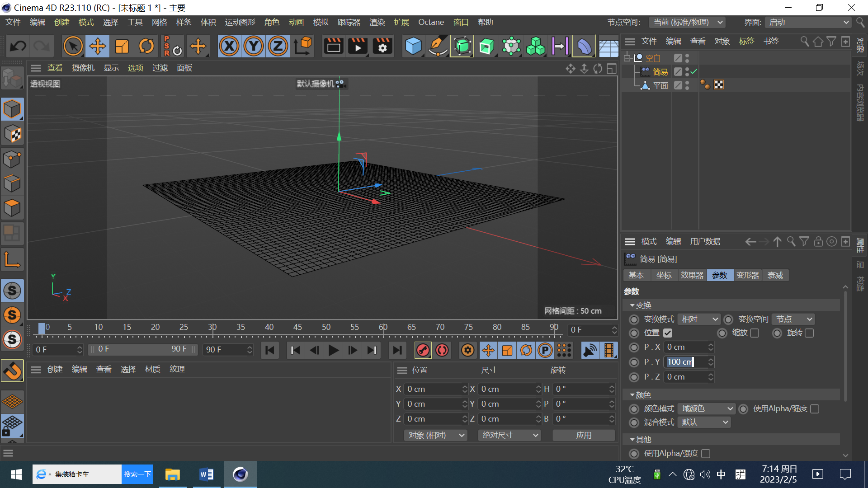868x488 pixels.
Task: Switch to Edges mode
Action: pyautogui.click(x=12, y=183)
